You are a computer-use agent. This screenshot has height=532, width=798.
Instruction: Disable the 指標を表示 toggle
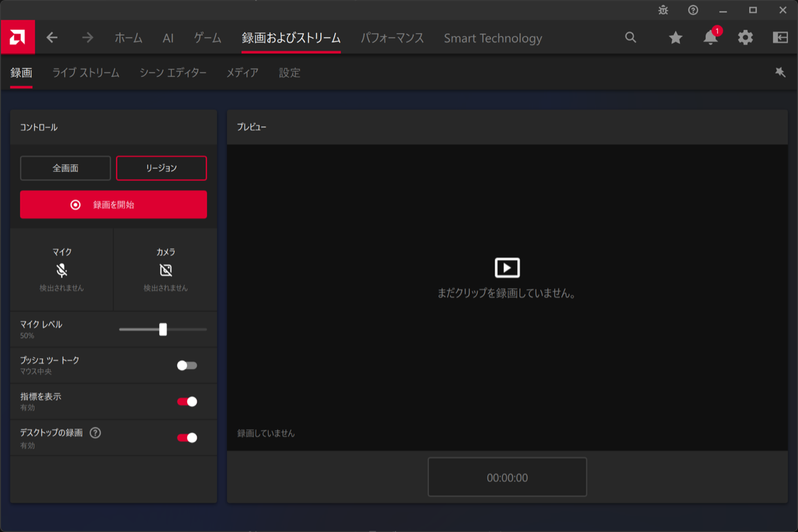coord(187,401)
